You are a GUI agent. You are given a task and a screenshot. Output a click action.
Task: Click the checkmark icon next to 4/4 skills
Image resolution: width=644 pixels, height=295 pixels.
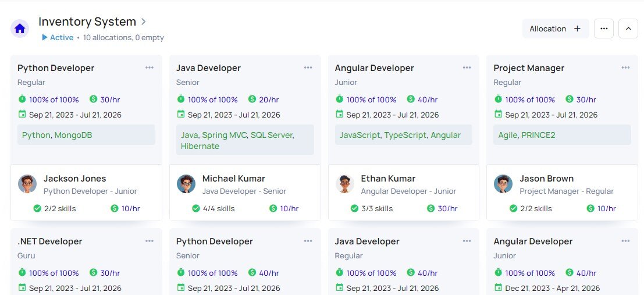pyautogui.click(x=196, y=208)
